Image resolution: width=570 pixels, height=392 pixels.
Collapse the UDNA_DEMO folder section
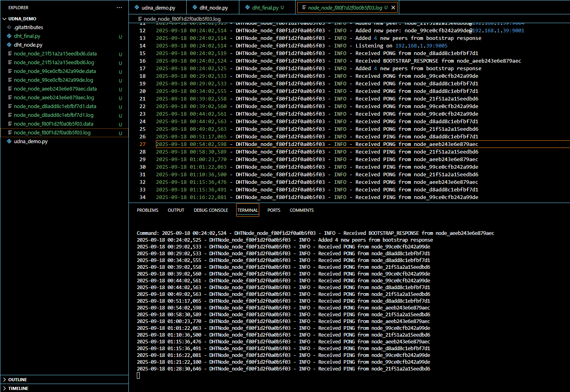point(5,19)
